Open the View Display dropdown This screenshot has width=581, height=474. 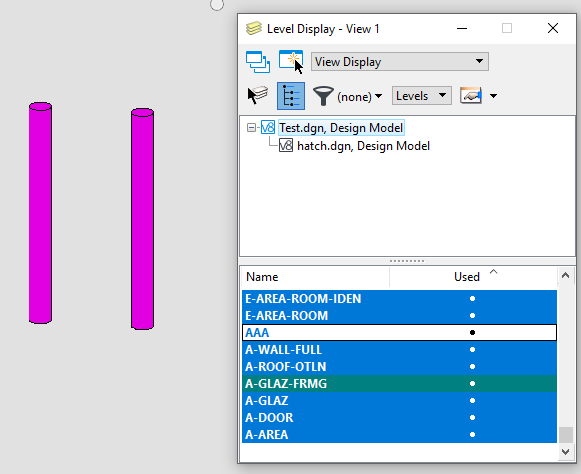click(400, 62)
